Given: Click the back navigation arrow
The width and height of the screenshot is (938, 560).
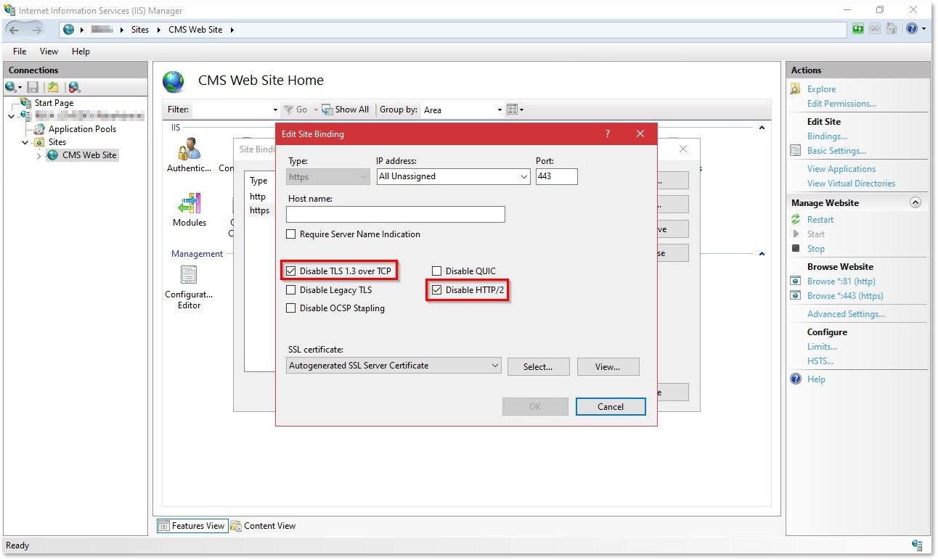Looking at the screenshot, I should (15, 29).
